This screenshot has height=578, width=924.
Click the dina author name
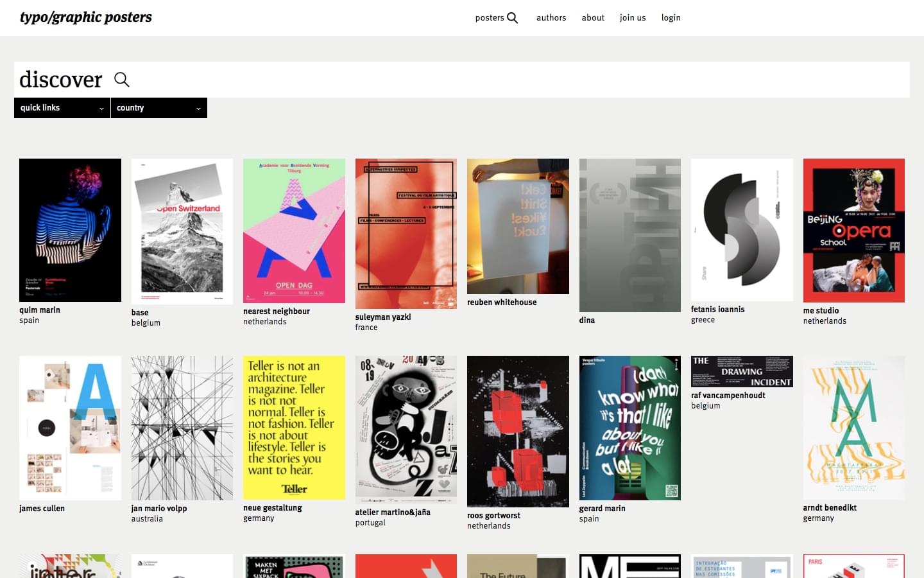pyautogui.click(x=587, y=320)
